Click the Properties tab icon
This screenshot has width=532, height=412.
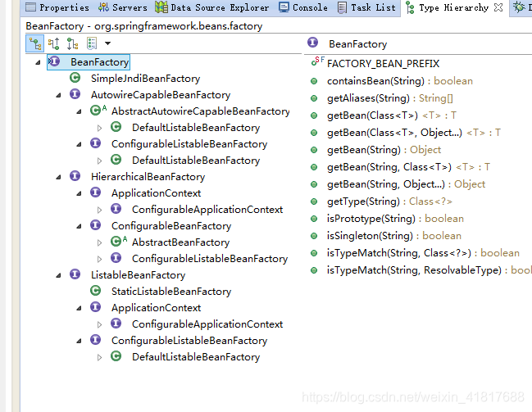(x=30, y=7)
